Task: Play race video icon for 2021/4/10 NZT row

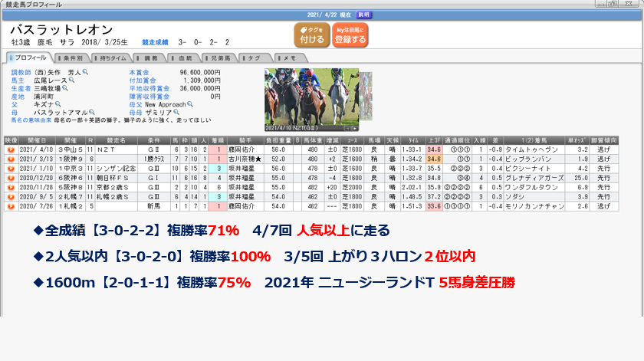Action: [11, 150]
